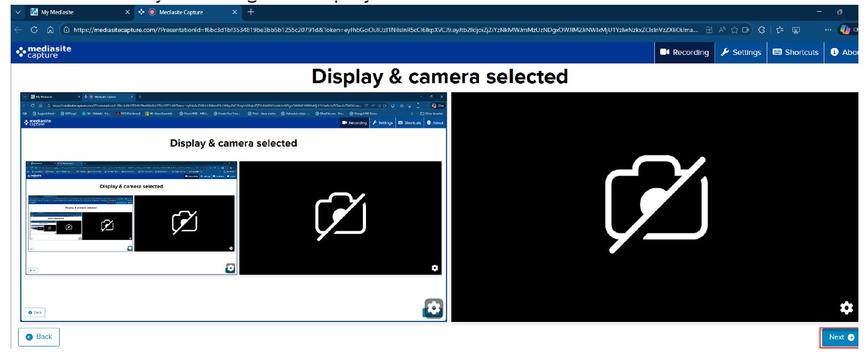
Task: Open the Shortcuts menu item
Action: click(x=796, y=52)
